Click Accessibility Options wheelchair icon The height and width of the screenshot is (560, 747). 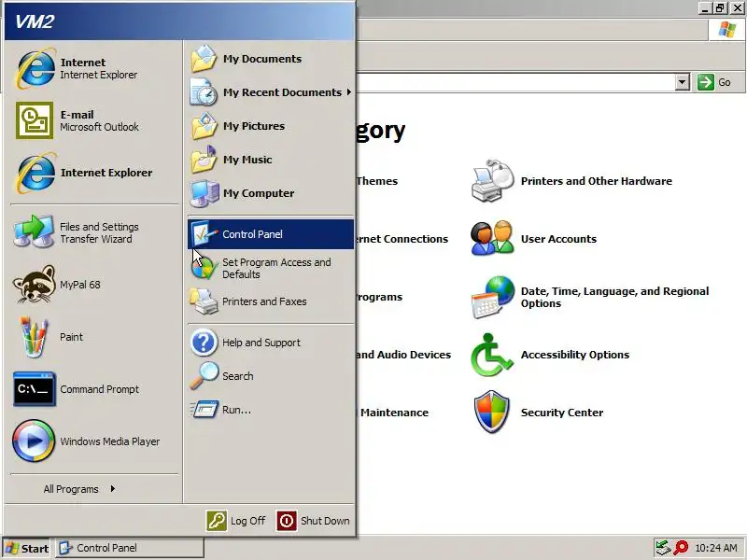tap(492, 355)
